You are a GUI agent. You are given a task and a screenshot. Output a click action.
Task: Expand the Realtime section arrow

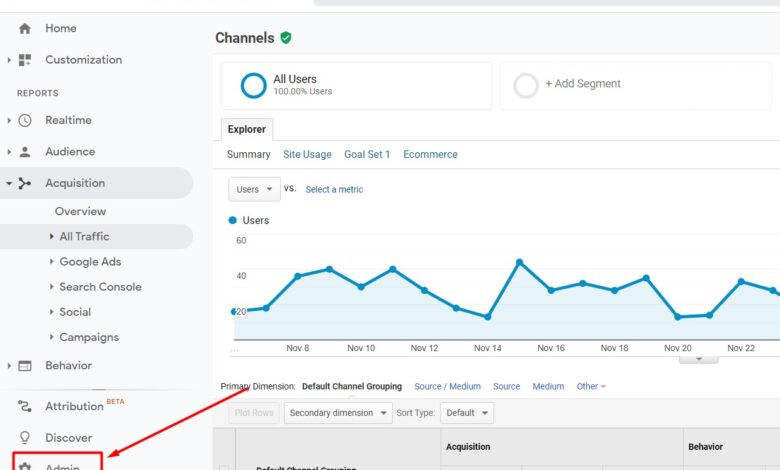coord(9,120)
